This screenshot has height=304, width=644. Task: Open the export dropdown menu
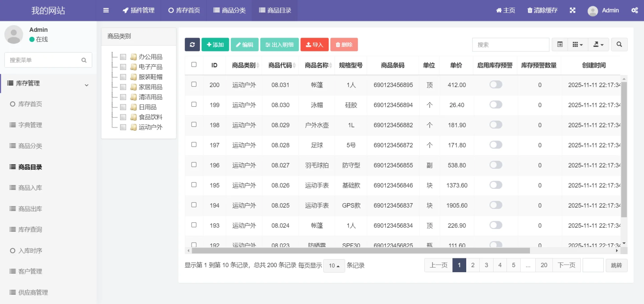598,44
